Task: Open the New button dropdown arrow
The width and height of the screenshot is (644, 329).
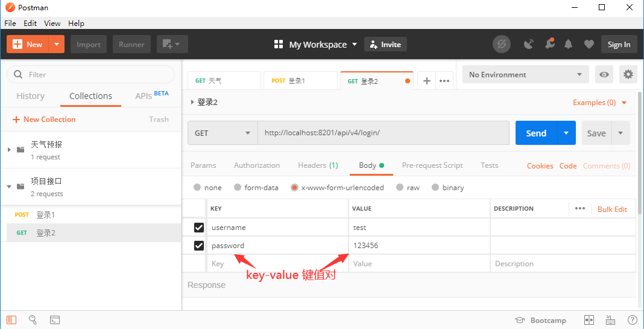Action: (57, 44)
